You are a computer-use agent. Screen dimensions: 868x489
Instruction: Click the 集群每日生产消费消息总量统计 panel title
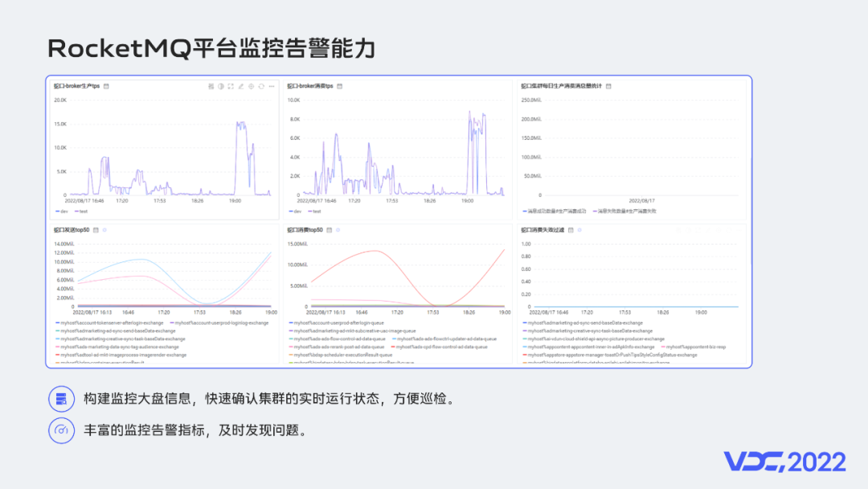561,86
